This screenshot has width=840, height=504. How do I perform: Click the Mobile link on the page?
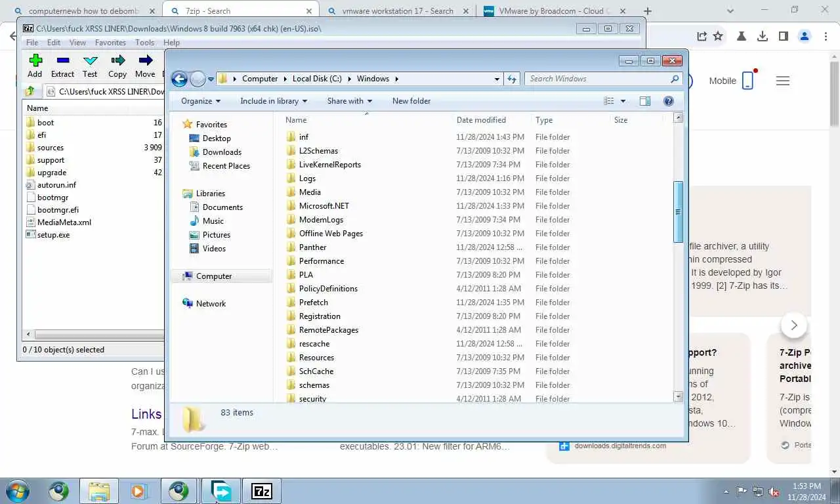731,81
